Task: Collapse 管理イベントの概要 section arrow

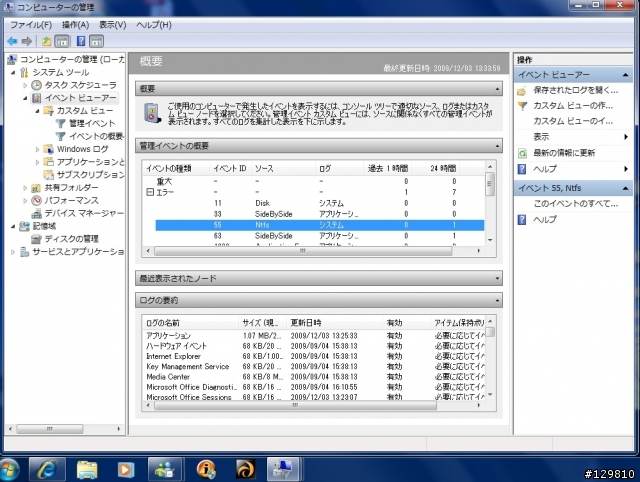Action: pos(497,146)
